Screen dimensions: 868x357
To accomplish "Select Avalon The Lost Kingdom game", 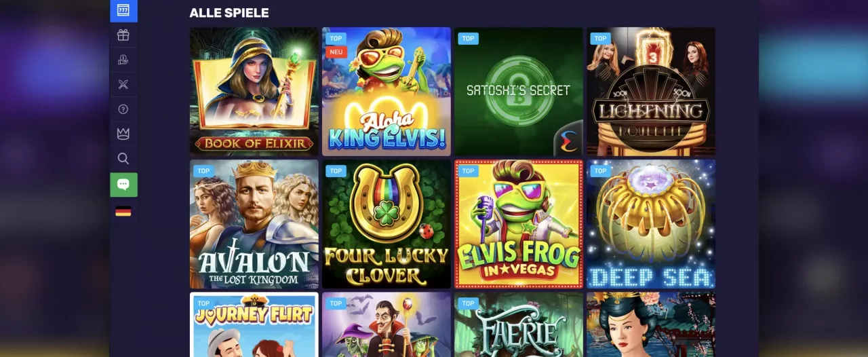I will click(x=254, y=224).
